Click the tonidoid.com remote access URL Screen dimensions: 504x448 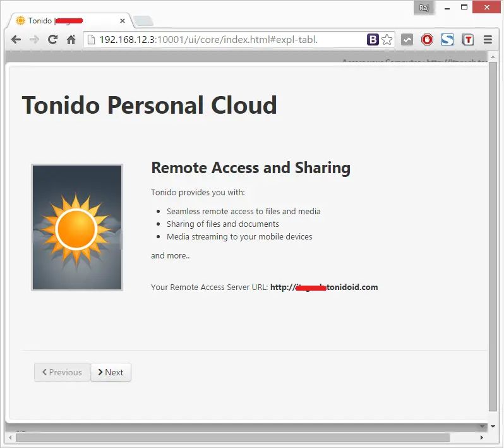[x=324, y=288]
